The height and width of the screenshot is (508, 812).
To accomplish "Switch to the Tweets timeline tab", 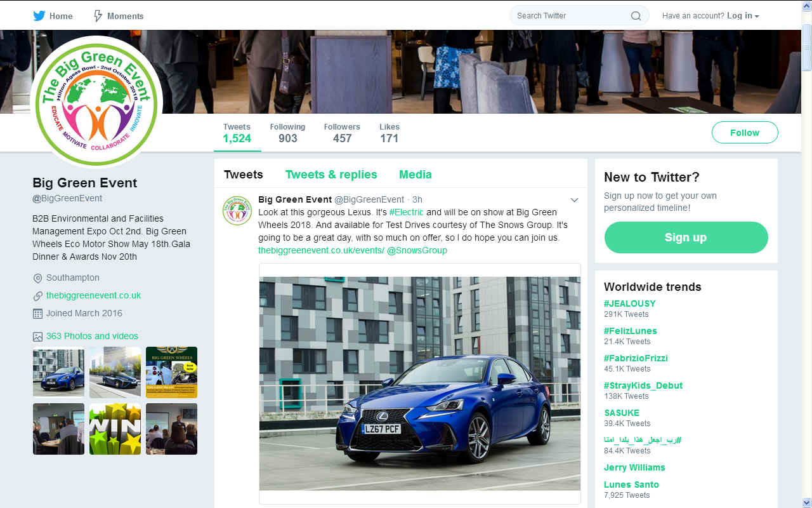I will click(244, 175).
